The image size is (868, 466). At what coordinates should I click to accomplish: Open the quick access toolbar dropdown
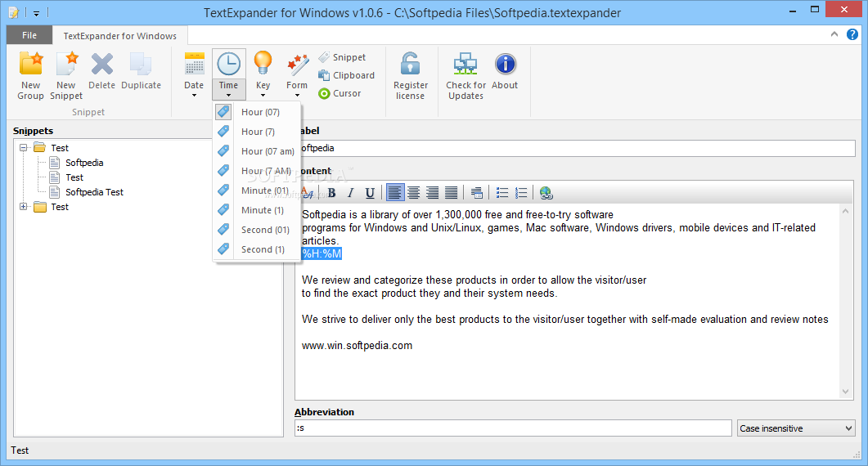click(37, 13)
